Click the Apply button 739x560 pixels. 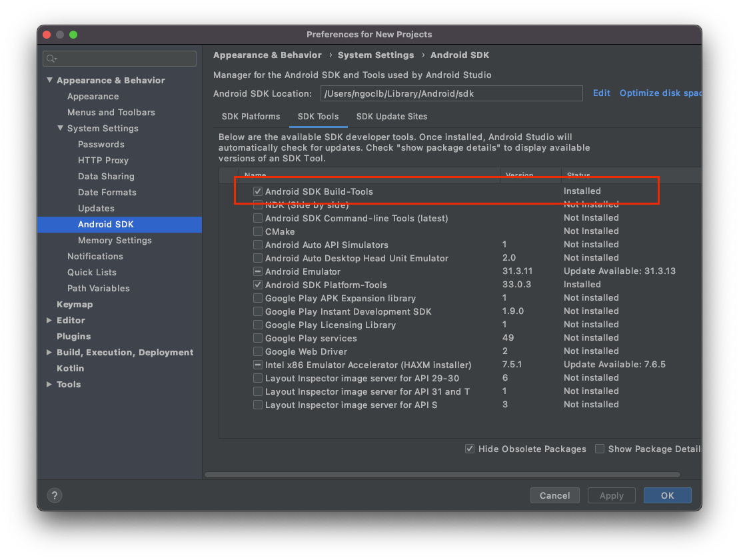pyautogui.click(x=612, y=495)
